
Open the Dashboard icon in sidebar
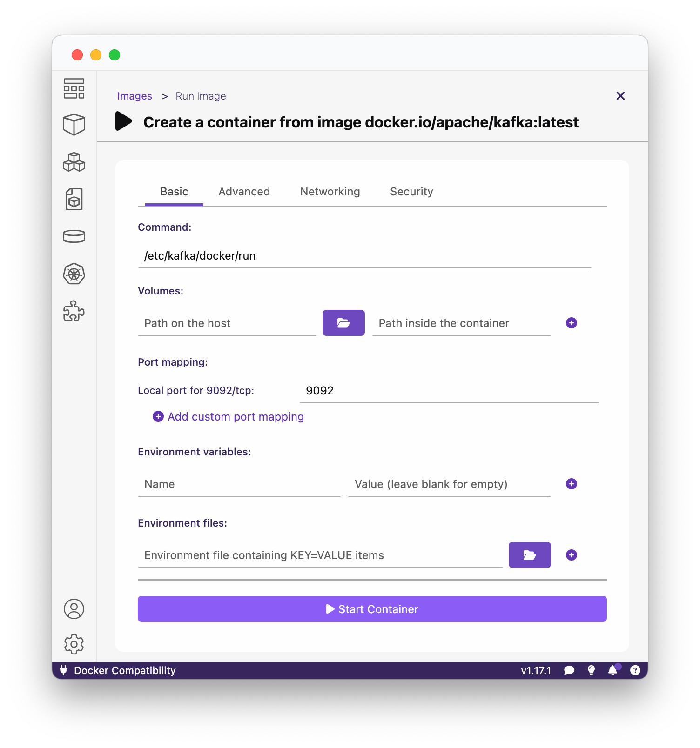point(74,88)
